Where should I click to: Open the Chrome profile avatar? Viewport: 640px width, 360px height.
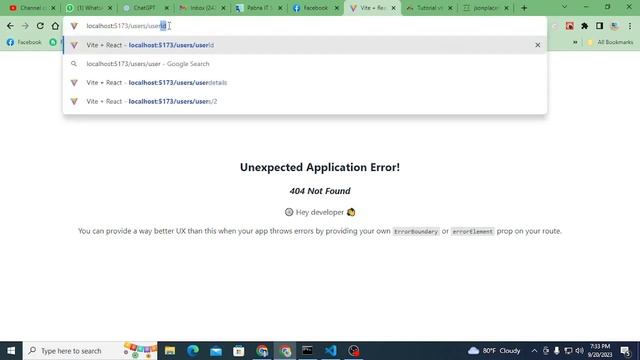pyautogui.click(x=614, y=26)
